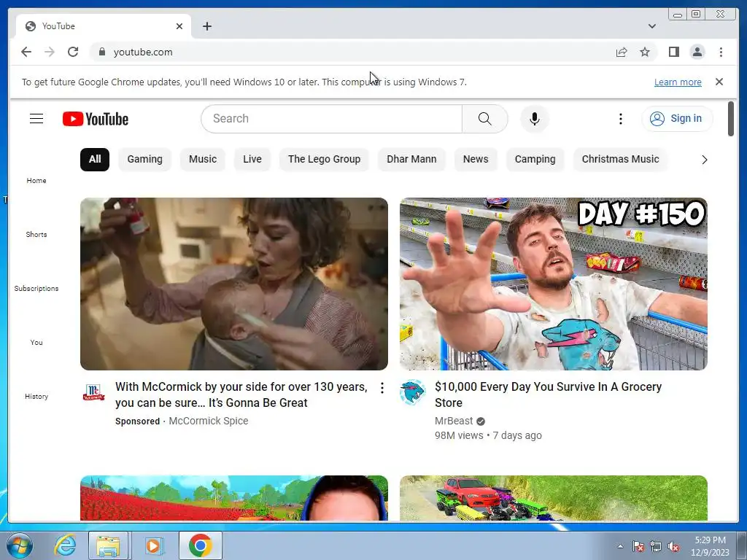Screen dimensions: 747x560
Task: Click the YouTube search field
Action: (331, 119)
